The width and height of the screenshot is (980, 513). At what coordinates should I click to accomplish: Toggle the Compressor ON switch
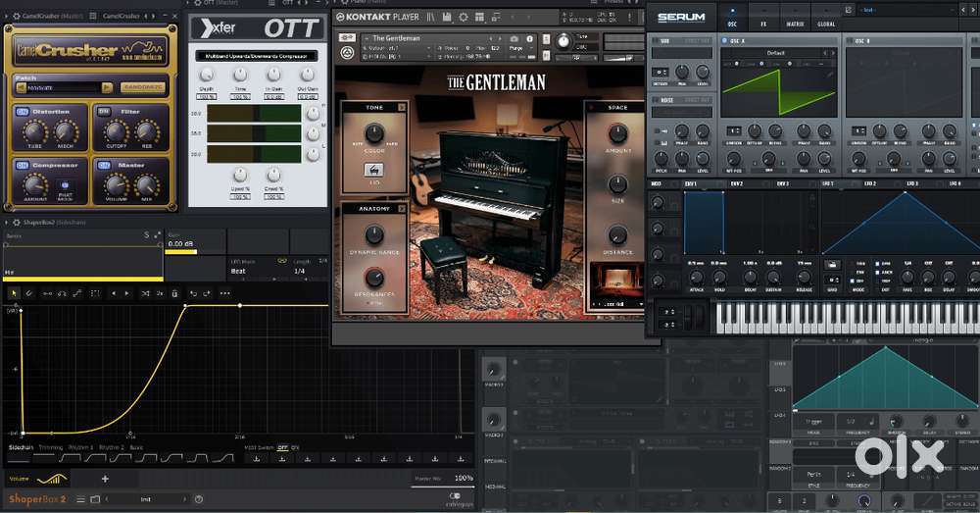click(23, 165)
